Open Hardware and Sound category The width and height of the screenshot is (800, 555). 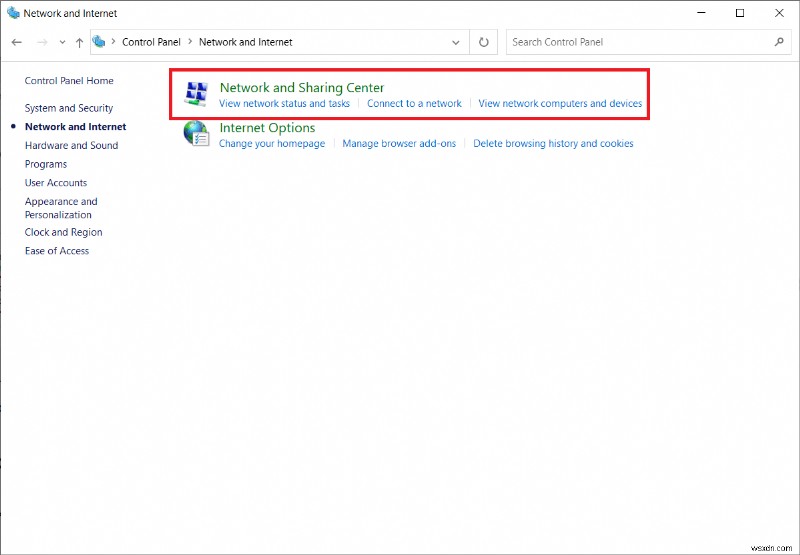tap(71, 145)
